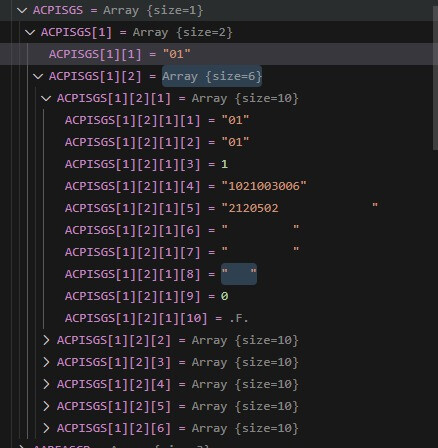The height and width of the screenshot is (448, 438).
Task: Expand the ACPISGS[1][2][5] array
Action: 46,406
